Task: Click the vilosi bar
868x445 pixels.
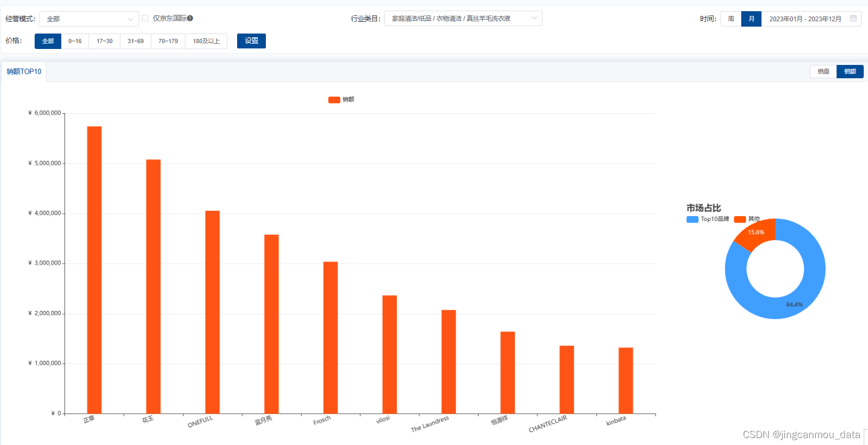Action: pos(390,355)
